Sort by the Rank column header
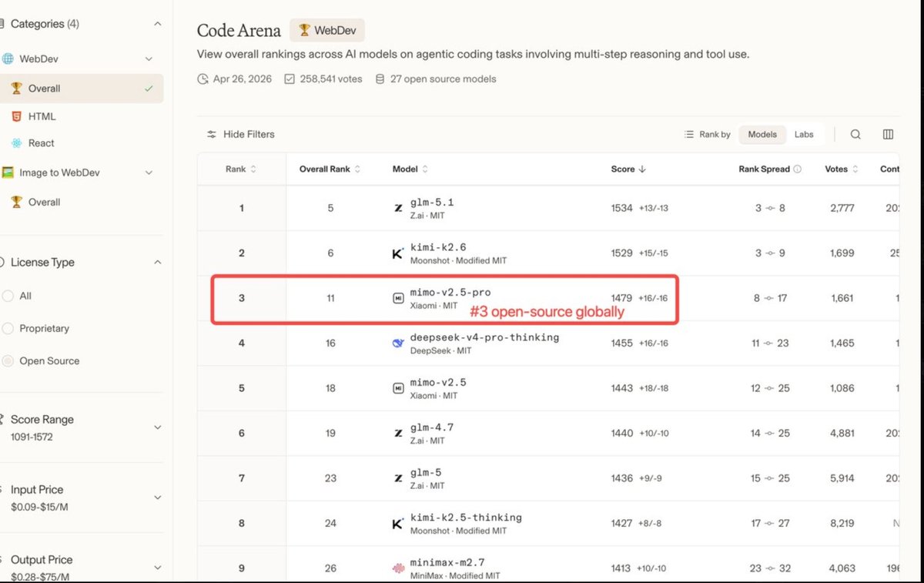Image resolution: width=924 pixels, height=583 pixels. tap(241, 169)
